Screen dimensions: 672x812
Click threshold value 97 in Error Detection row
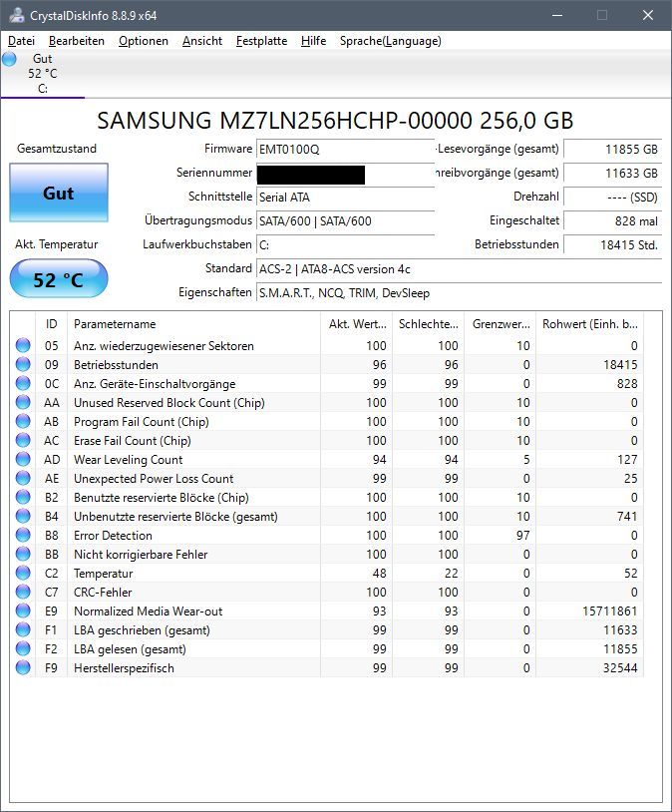[x=522, y=536]
